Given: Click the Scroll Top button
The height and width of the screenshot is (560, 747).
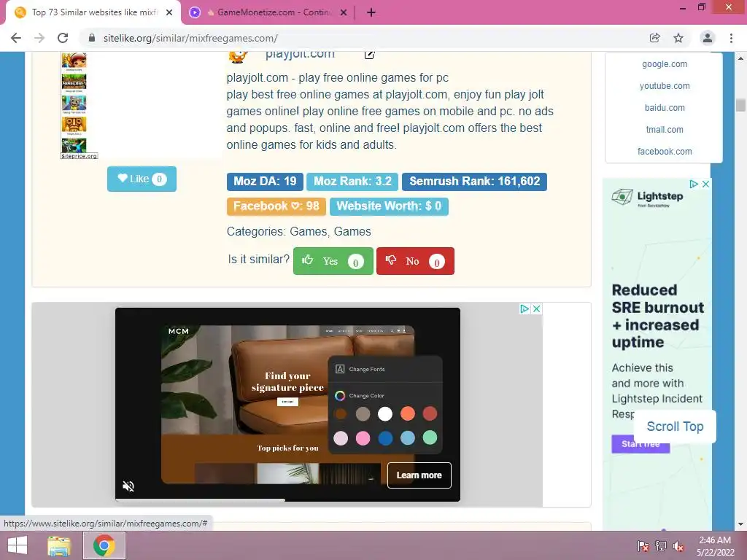Looking at the screenshot, I should (x=675, y=426).
